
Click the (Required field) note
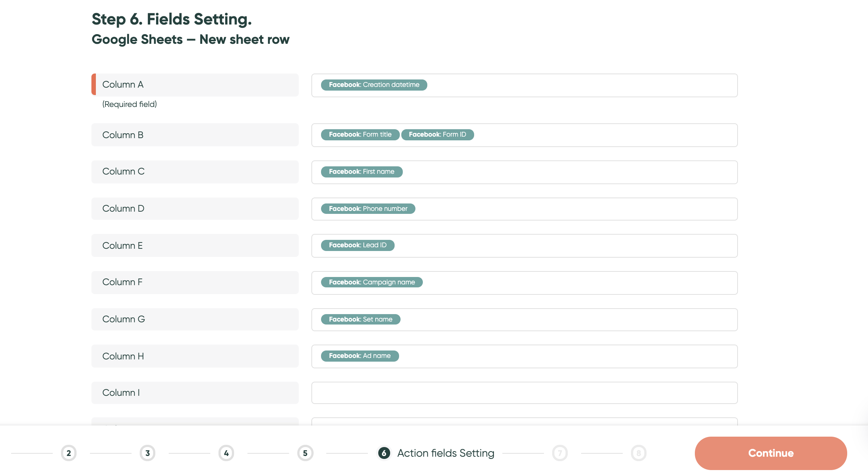point(129,104)
